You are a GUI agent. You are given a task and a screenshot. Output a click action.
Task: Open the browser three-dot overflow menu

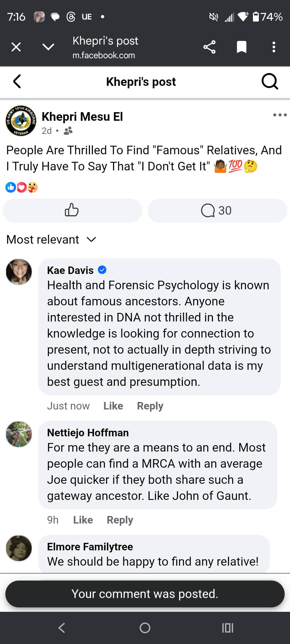point(274,47)
